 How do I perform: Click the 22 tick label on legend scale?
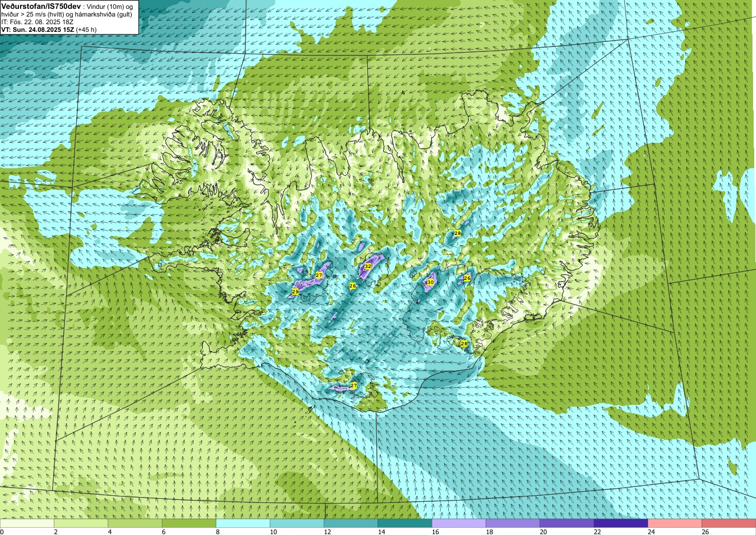coord(597,532)
